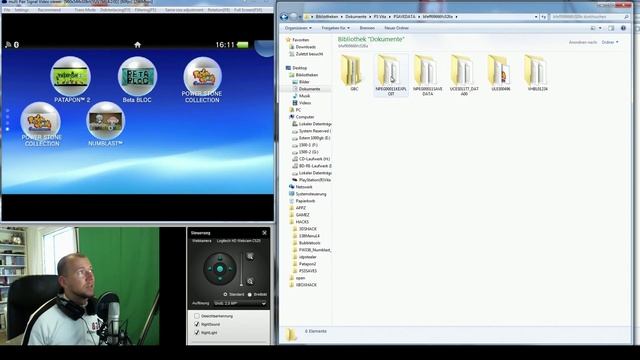Tap the home icon in Vita status bar
The image size is (640, 360).
138,44
